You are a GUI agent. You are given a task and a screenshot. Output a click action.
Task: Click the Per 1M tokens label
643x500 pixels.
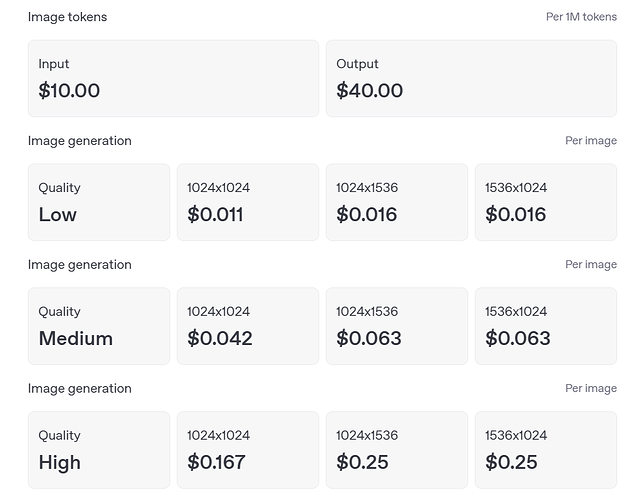[x=581, y=17]
